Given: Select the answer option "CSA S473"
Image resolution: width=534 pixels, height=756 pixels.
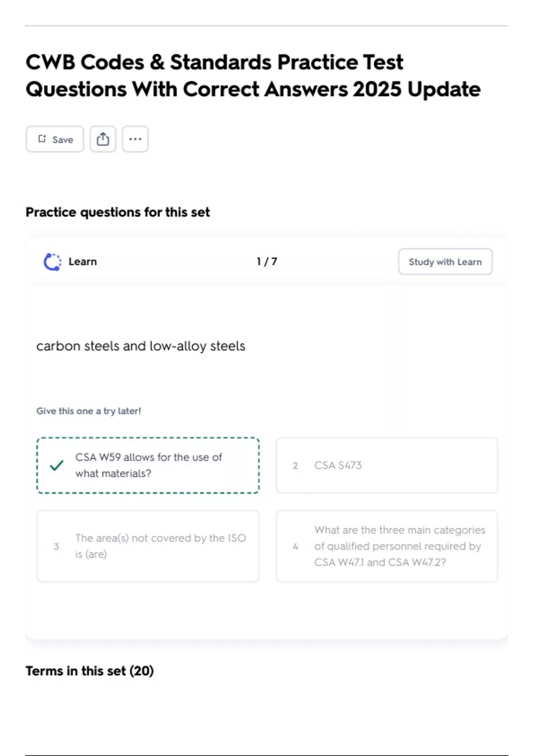Looking at the screenshot, I should (386, 466).
